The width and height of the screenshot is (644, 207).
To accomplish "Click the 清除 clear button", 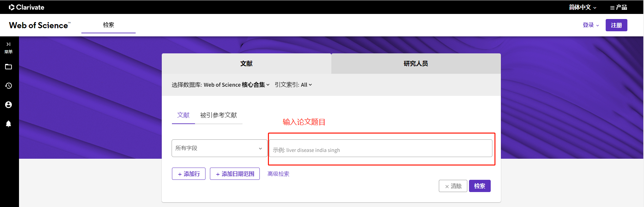I will (453, 186).
